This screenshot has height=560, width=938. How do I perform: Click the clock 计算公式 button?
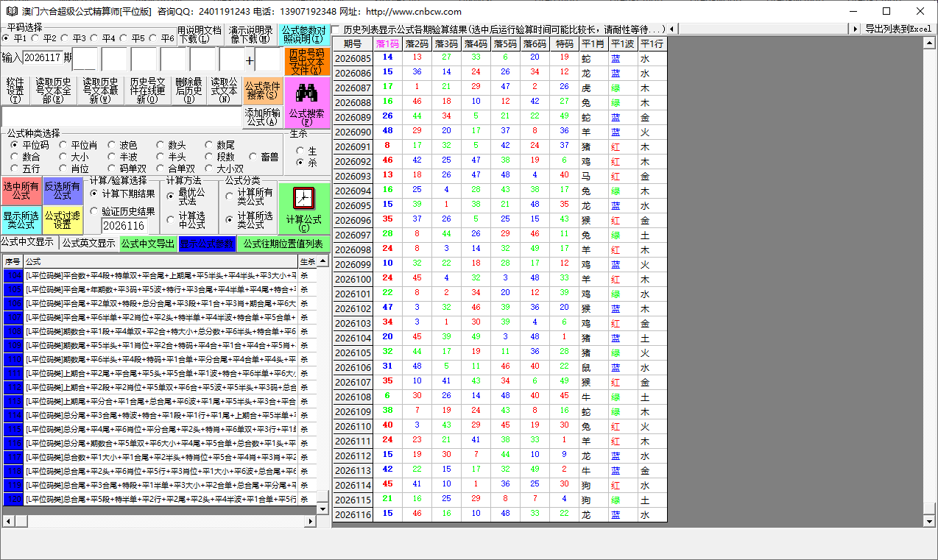click(x=303, y=207)
